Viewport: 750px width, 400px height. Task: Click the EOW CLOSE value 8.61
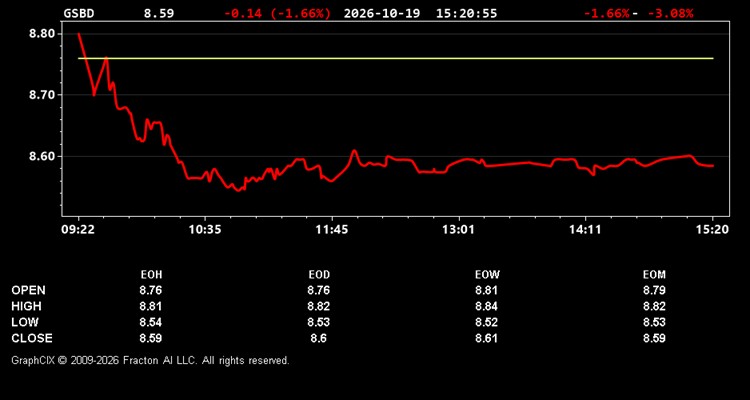[x=486, y=338]
